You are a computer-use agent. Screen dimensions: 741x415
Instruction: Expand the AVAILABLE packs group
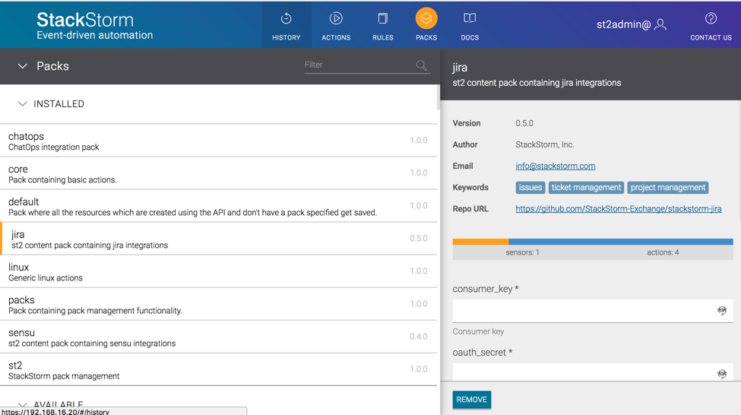click(x=22, y=404)
